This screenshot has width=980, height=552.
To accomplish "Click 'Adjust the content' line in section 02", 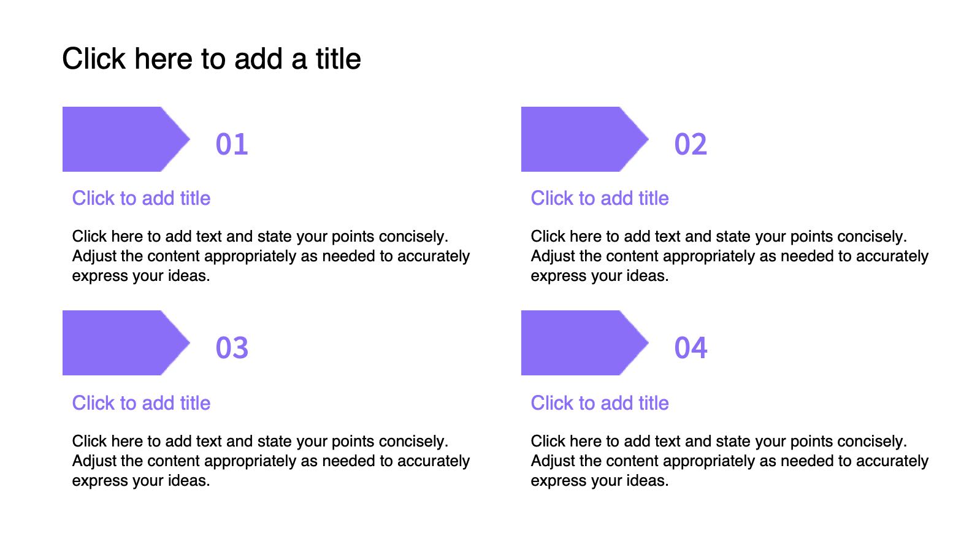I will click(730, 256).
